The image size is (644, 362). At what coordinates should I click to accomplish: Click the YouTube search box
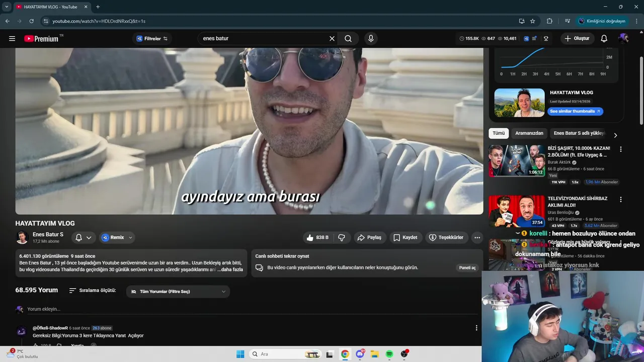pyautogui.click(x=264, y=39)
